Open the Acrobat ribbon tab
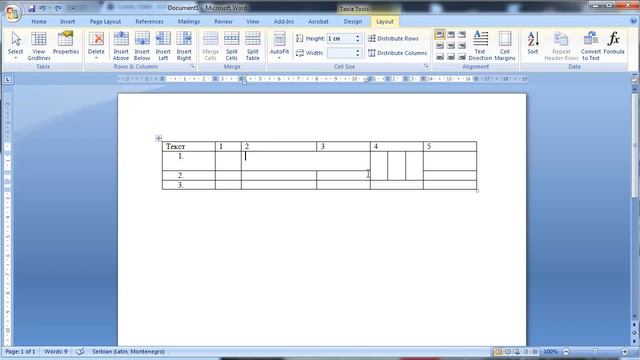The height and width of the screenshot is (360, 640). tap(318, 21)
